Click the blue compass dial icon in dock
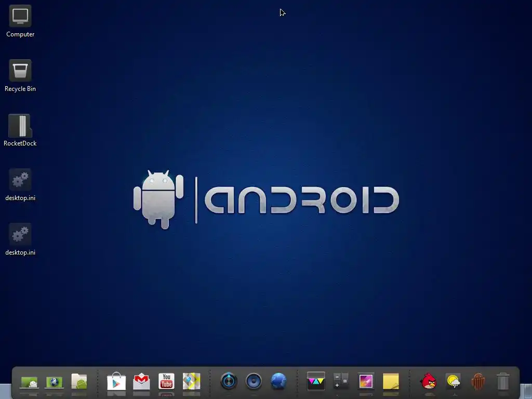Image resolution: width=532 pixels, height=399 pixels. point(229,381)
